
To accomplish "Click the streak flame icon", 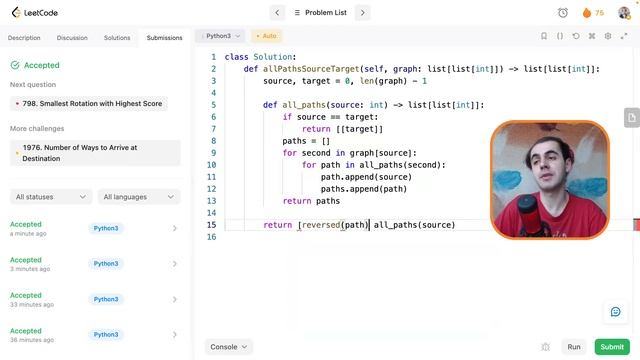I will pyautogui.click(x=587, y=13).
